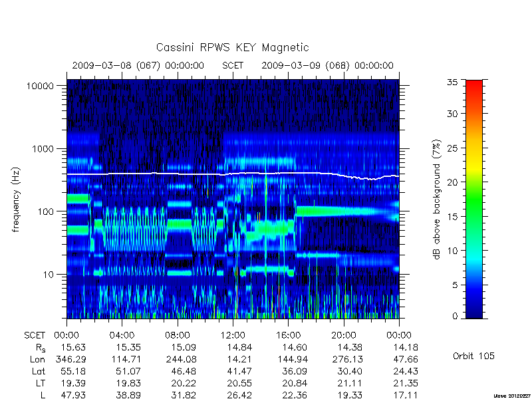Viewport: 532px width, 399px height.
Task: Click the Lat value 36.09
Action: point(295,371)
